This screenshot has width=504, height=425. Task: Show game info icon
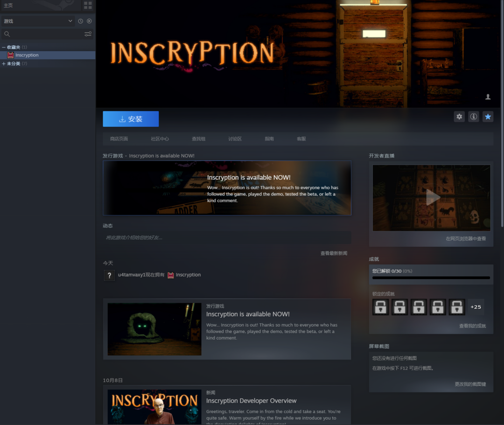coord(474,117)
